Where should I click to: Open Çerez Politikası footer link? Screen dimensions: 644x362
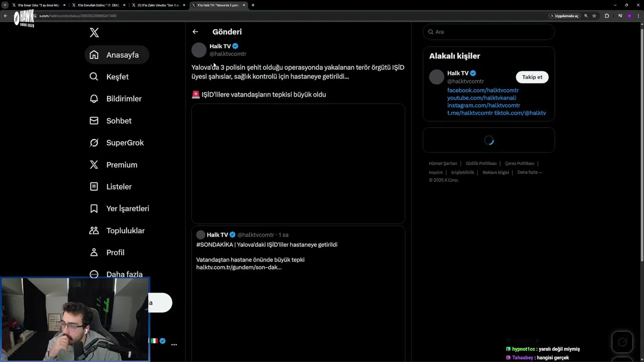(x=520, y=163)
